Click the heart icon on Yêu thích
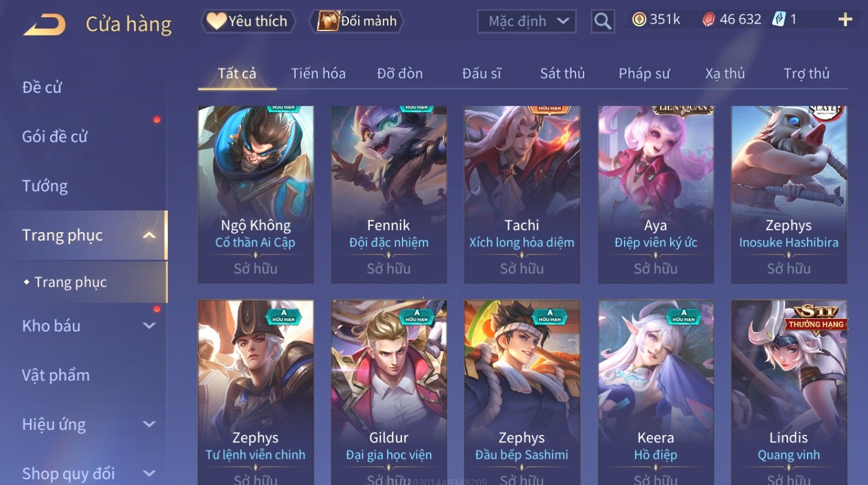The width and height of the screenshot is (868, 485). (x=216, y=21)
